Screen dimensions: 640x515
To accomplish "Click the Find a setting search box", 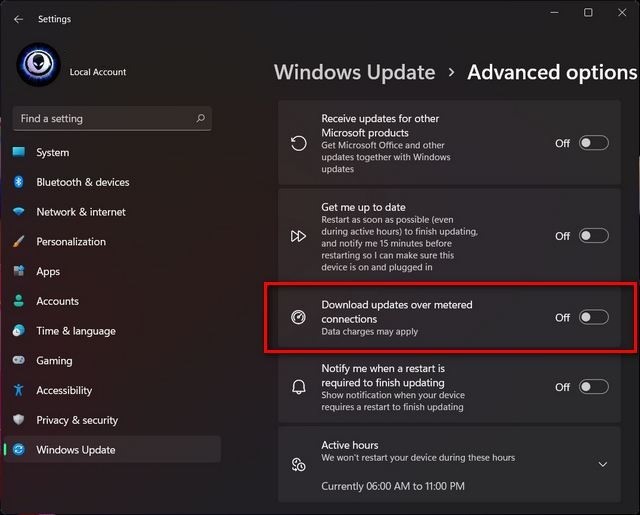I will pyautogui.click(x=105, y=118).
